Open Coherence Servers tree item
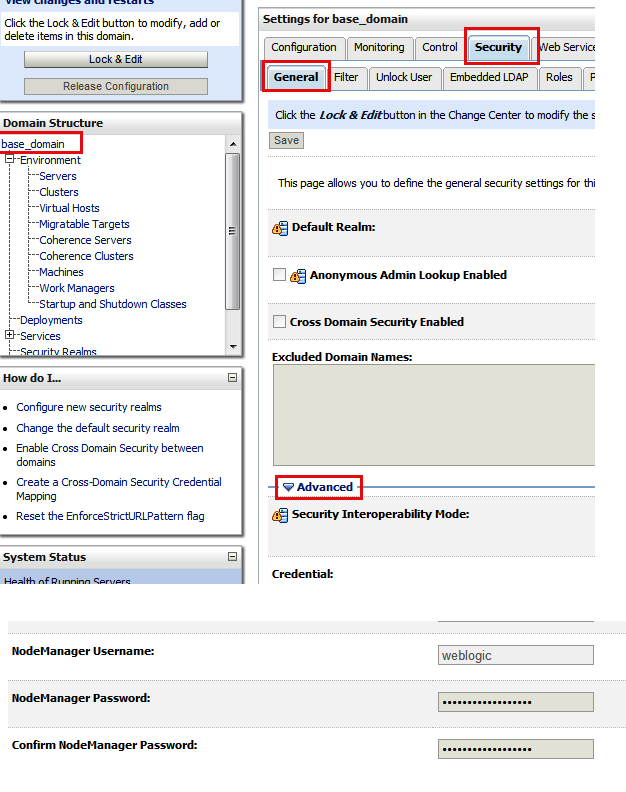Screen dimensions: 626x792 tap(85, 240)
